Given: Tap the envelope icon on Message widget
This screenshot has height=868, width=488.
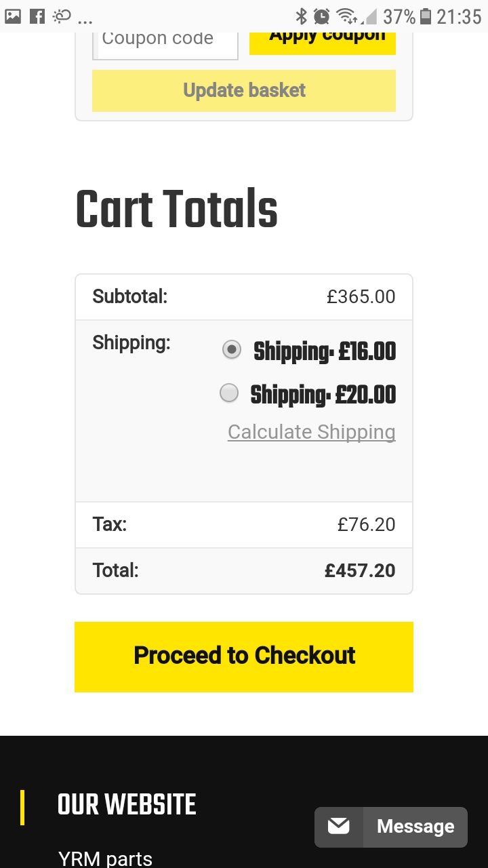Looking at the screenshot, I should (338, 826).
